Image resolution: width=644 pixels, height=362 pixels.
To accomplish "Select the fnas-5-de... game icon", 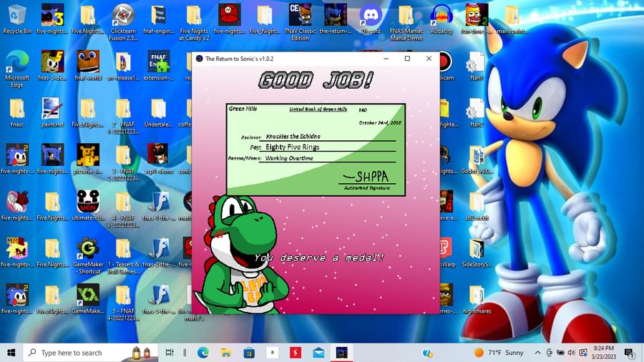I will pyautogui.click(x=52, y=66).
